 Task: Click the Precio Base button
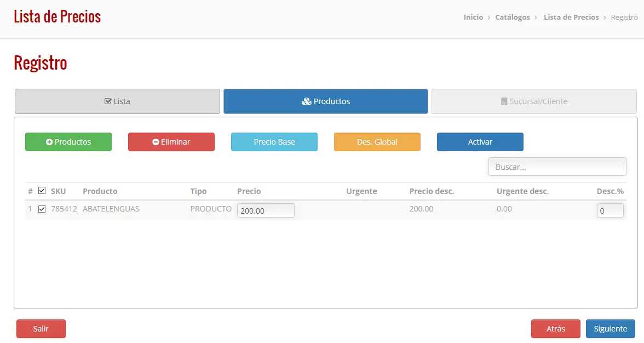pyautogui.click(x=274, y=142)
